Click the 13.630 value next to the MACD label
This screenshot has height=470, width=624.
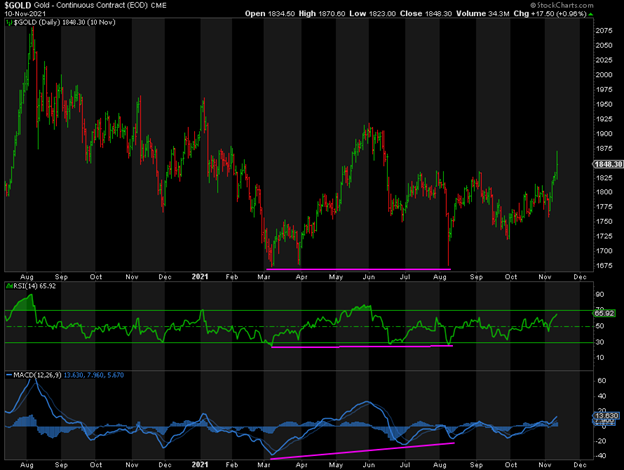click(73, 375)
